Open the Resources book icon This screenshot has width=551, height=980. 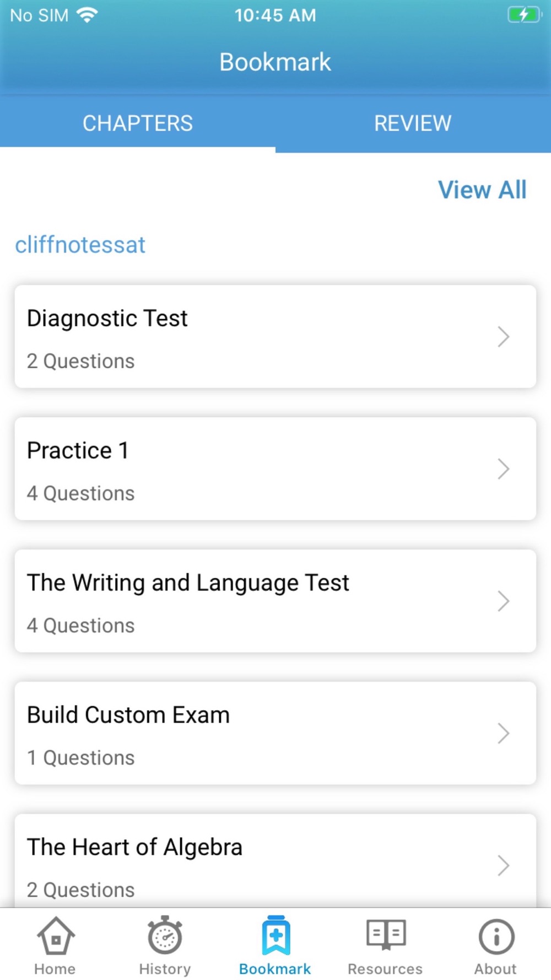[386, 935]
